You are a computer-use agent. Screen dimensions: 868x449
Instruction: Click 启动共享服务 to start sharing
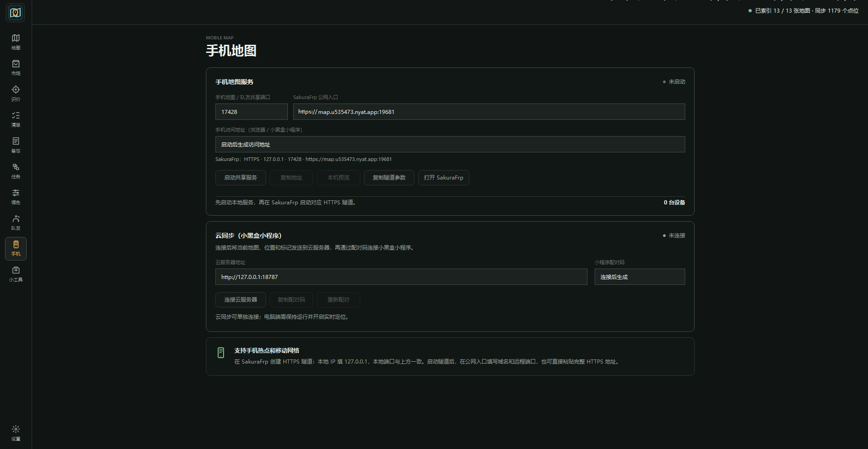tap(241, 178)
